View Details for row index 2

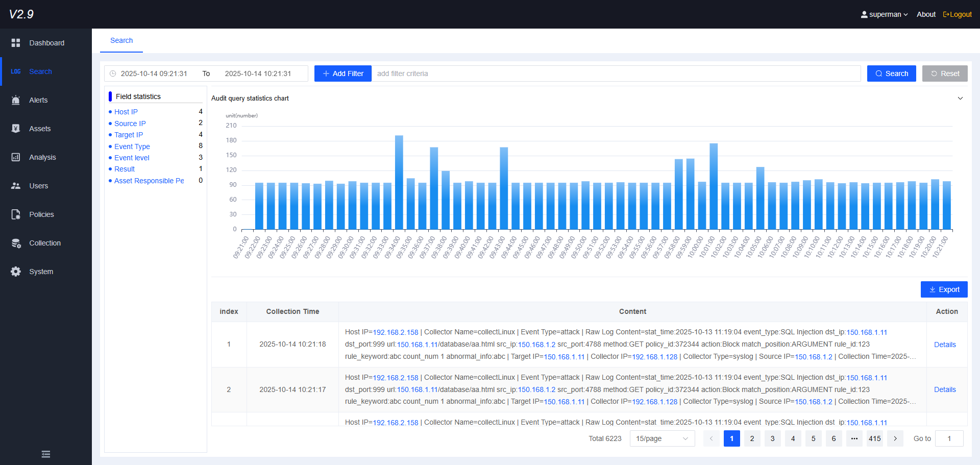(945, 389)
